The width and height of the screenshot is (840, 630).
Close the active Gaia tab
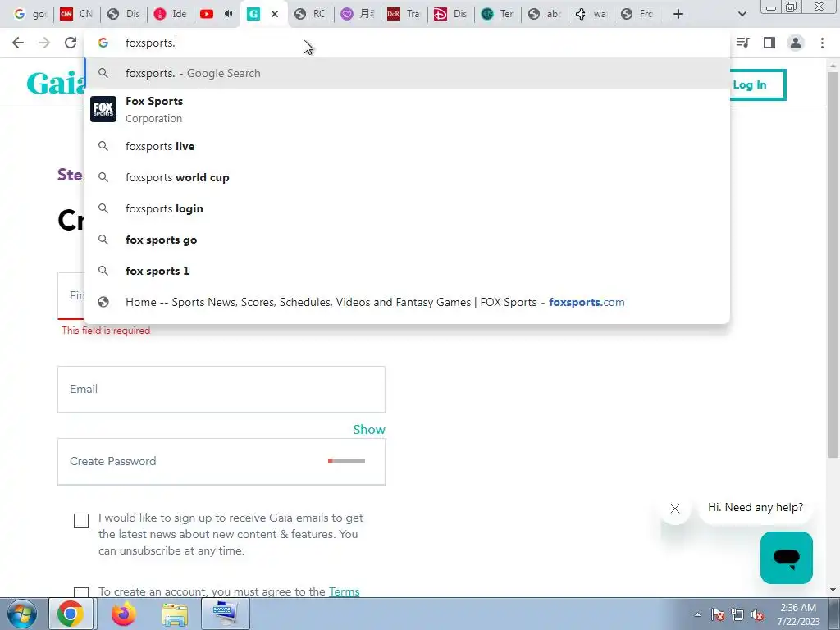(x=275, y=14)
